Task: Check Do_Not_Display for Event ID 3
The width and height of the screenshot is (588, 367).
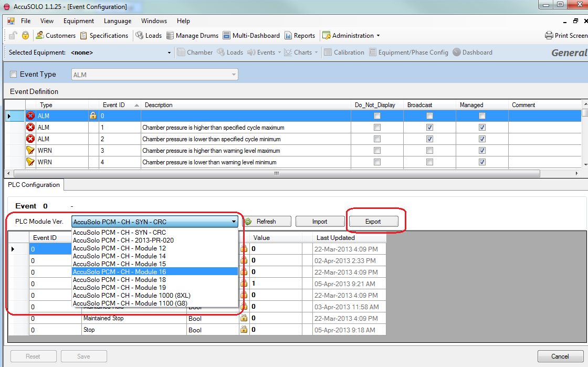Action: 377,151
